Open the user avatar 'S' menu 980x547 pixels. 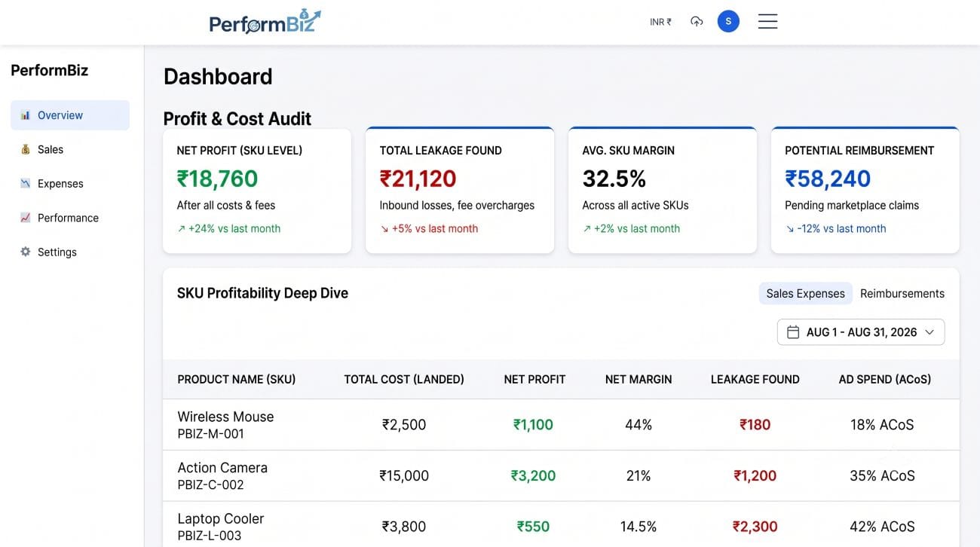(728, 22)
